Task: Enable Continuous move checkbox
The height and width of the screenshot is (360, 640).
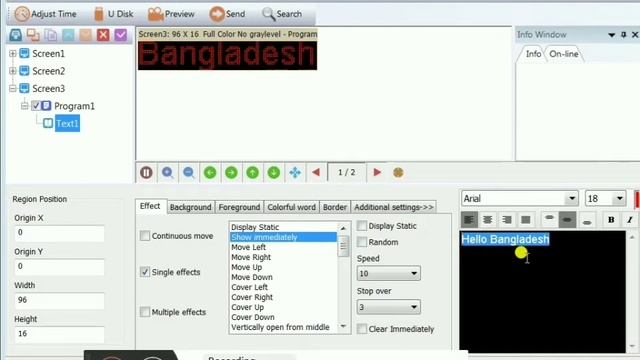Action: [x=144, y=236]
